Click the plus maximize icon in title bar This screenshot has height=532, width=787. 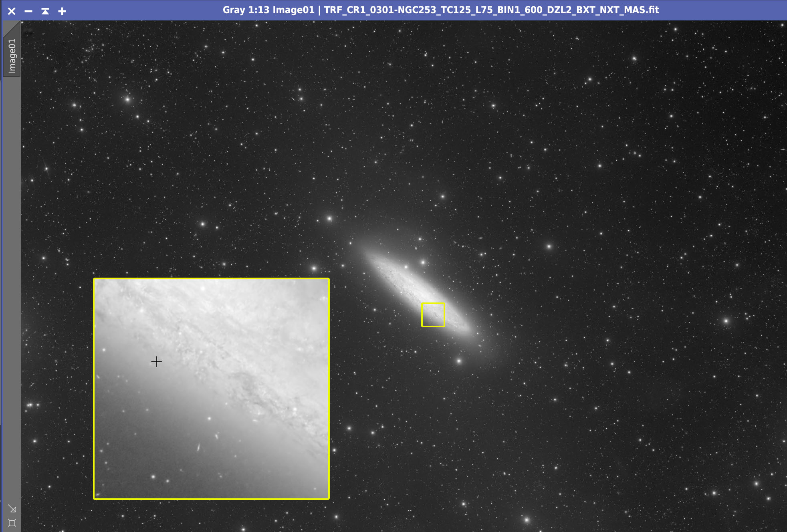(62, 11)
